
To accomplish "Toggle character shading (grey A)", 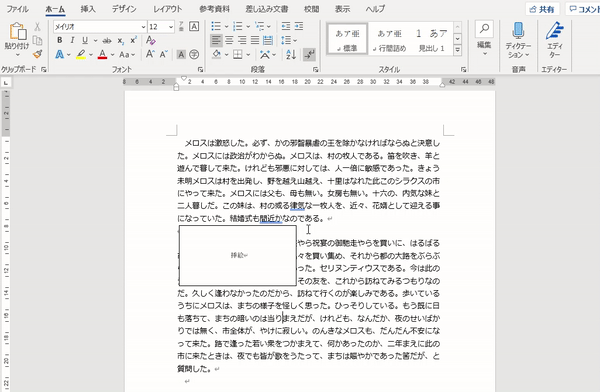I will 181,54.
